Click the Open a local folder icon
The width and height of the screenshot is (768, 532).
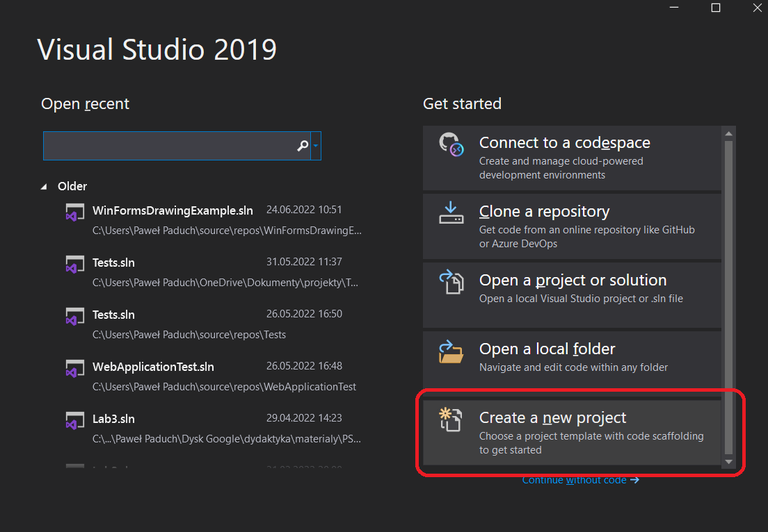(x=452, y=351)
